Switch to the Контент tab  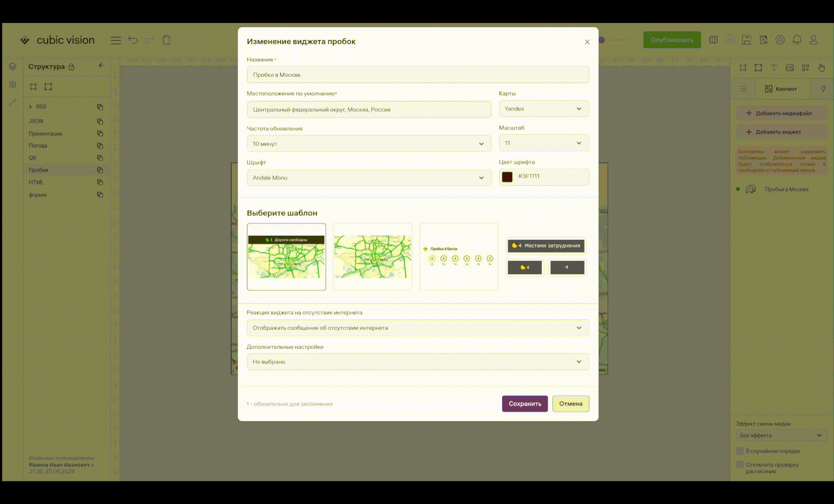click(781, 89)
